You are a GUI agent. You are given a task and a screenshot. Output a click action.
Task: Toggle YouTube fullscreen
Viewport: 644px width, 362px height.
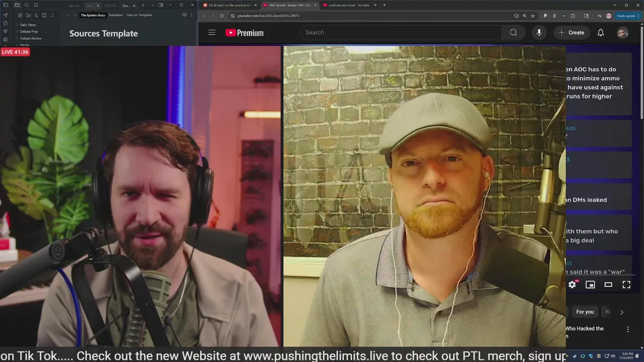tap(626, 285)
